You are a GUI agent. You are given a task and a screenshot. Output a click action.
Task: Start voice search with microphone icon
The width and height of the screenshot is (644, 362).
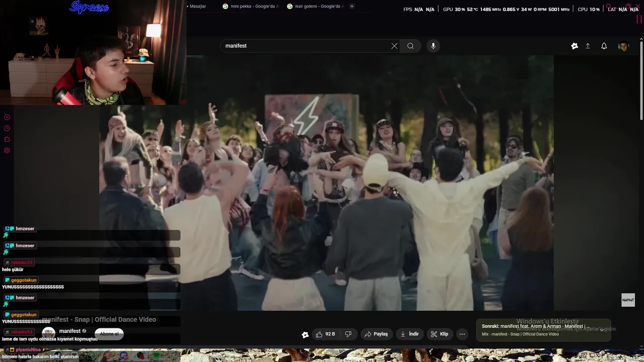click(433, 46)
